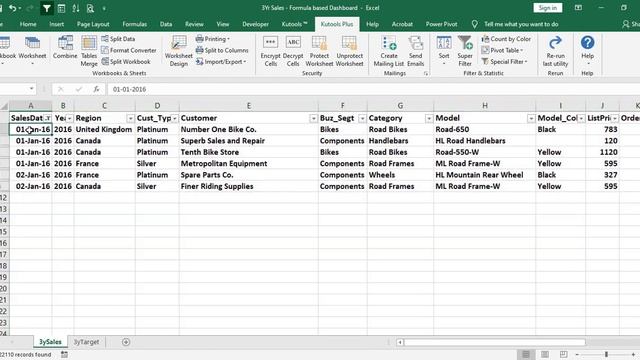Expand Pivot Table dropdown
This screenshot has height=360, width=640.
502,50
